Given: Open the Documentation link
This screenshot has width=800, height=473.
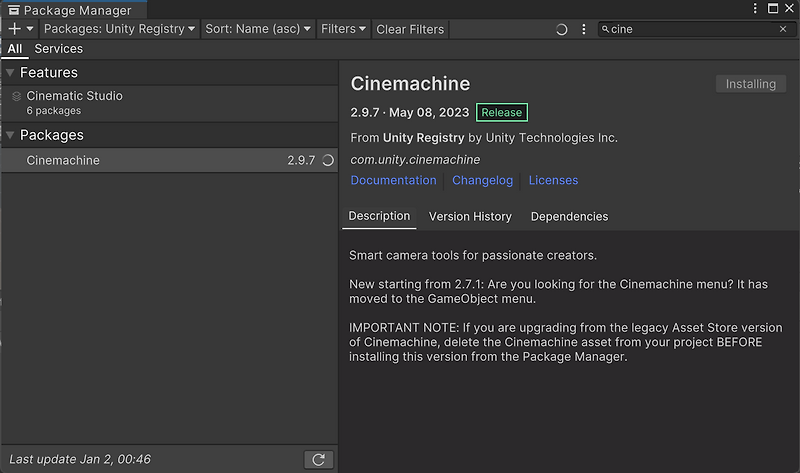Looking at the screenshot, I should (x=393, y=181).
